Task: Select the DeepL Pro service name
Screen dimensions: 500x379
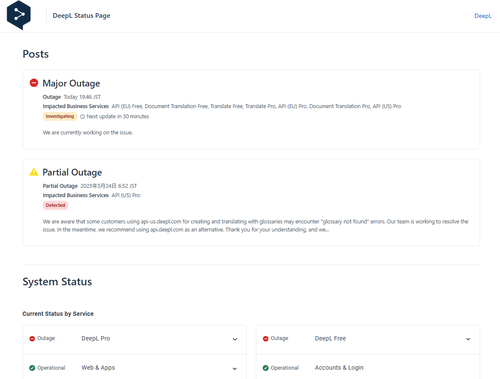Action: 96,338
